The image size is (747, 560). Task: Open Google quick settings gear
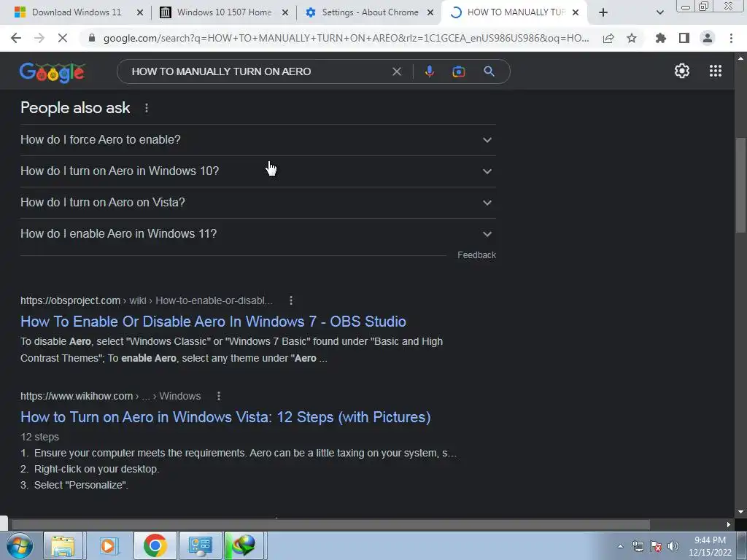coord(682,71)
